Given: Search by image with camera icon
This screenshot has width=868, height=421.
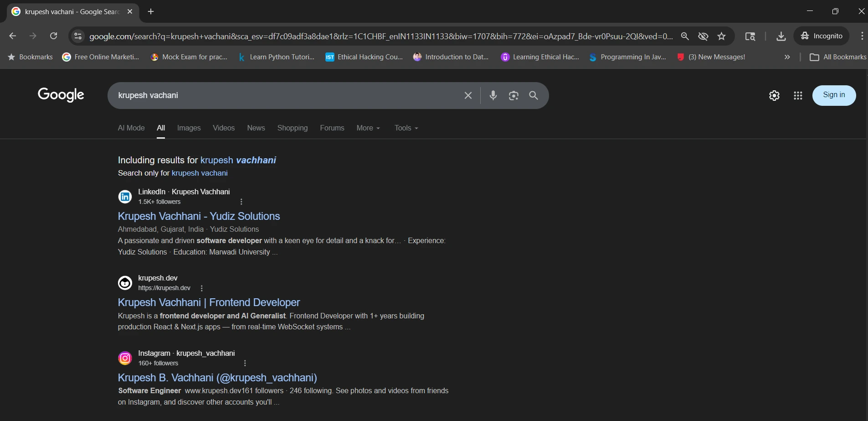Looking at the screenshot, I should click(x=514, y=95).
